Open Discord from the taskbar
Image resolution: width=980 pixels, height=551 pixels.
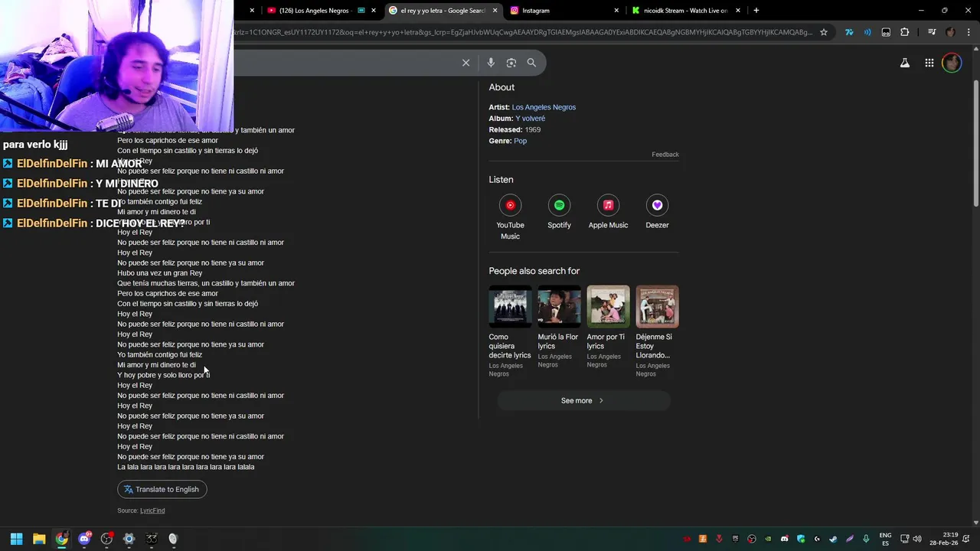[84, 539]
